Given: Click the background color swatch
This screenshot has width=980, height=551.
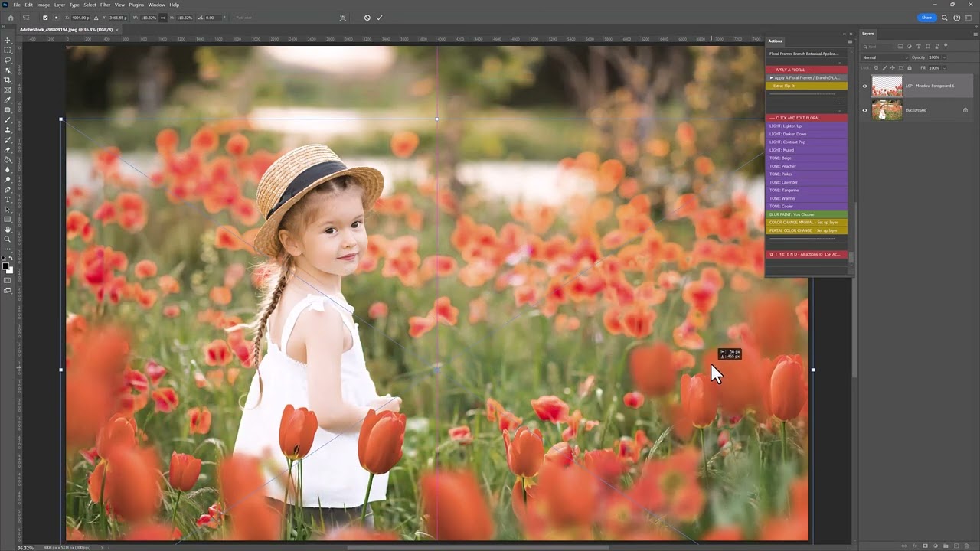Looking at the screenshot, I should (10, 271).
